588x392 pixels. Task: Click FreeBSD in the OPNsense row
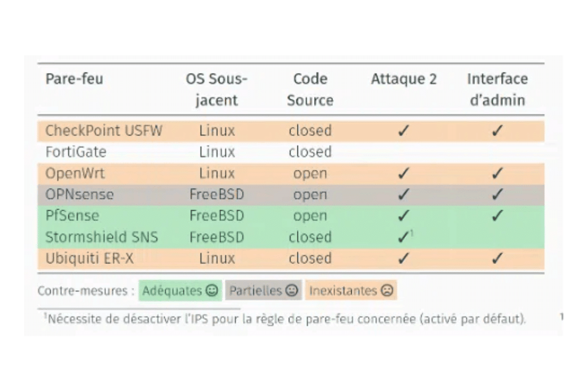click(217, 194)
